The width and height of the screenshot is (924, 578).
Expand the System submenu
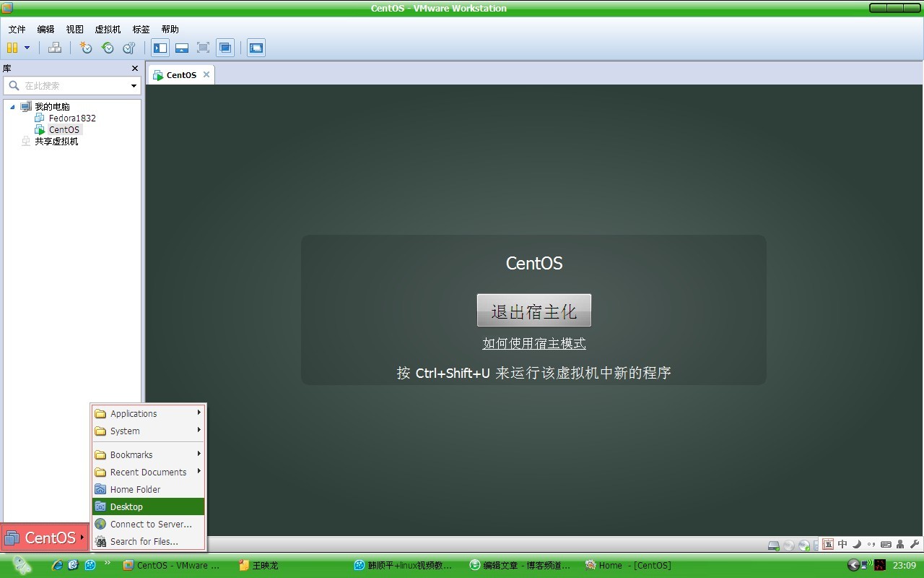(x=149, y=431)
